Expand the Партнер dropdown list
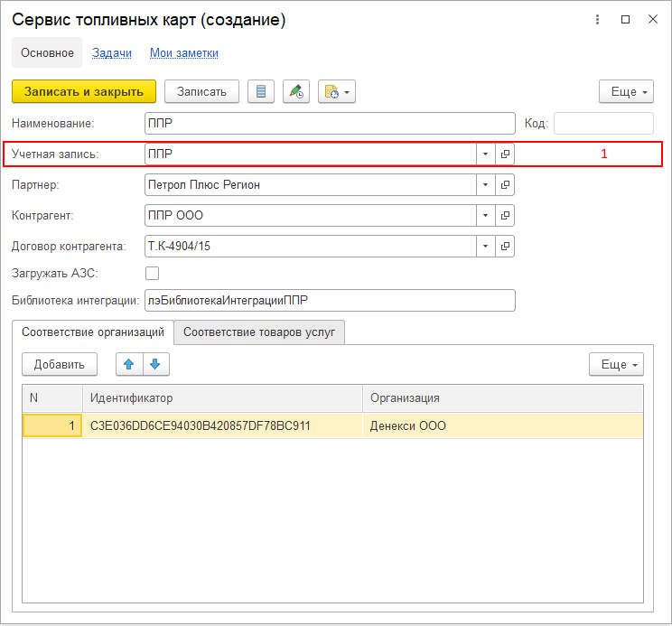The width and height of the screenshot is (672, 626). pos(486,185)
